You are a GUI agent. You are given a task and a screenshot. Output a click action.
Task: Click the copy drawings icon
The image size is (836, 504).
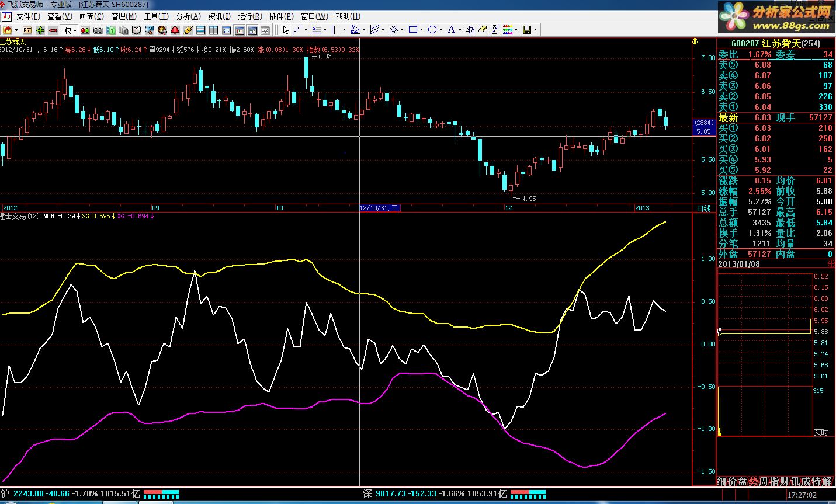tap(470, 30)
